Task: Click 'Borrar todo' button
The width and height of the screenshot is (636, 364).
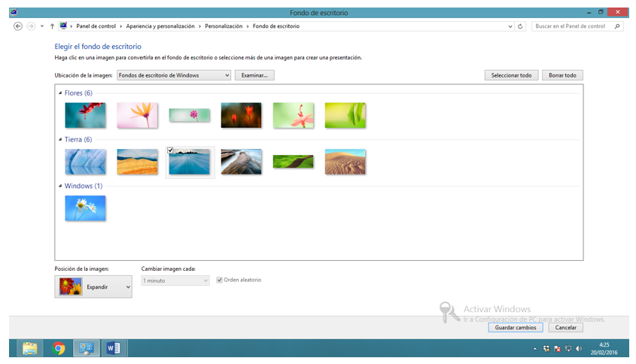Action: tap(562, 75)
